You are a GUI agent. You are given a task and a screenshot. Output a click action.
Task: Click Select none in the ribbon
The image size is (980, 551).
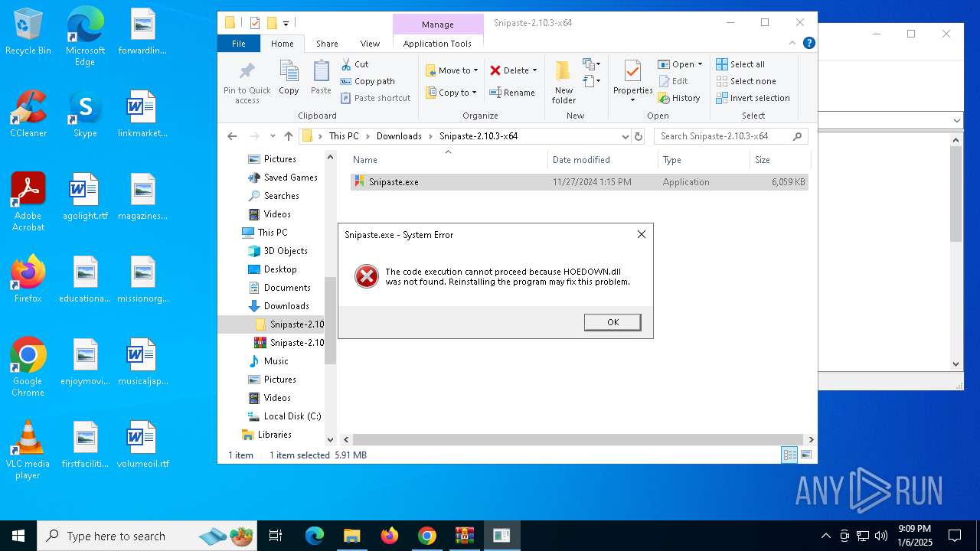pyautogui.click(x=746, y=81)
